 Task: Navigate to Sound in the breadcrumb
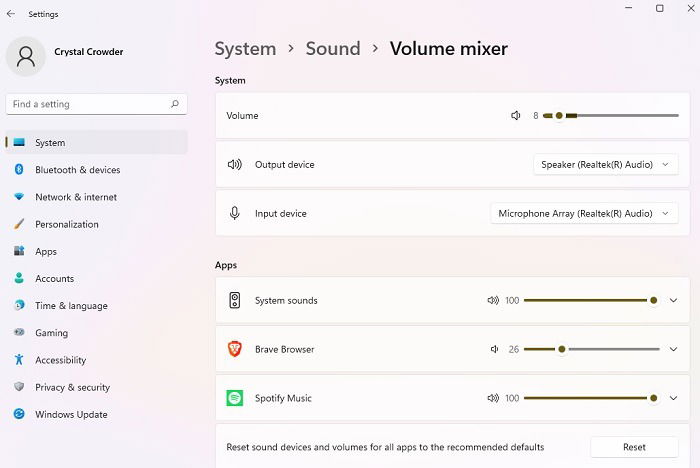(333, 49)
